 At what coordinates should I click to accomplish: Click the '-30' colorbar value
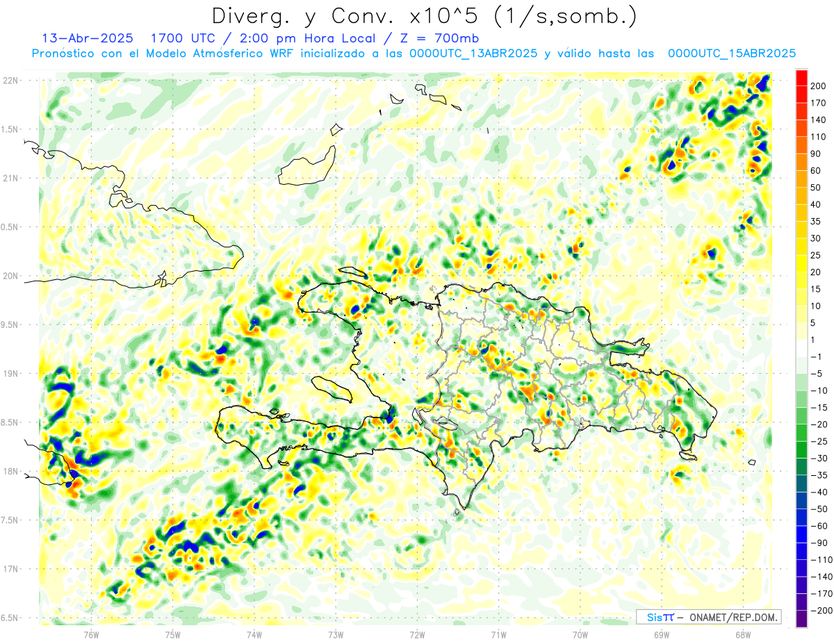[820, 459]
